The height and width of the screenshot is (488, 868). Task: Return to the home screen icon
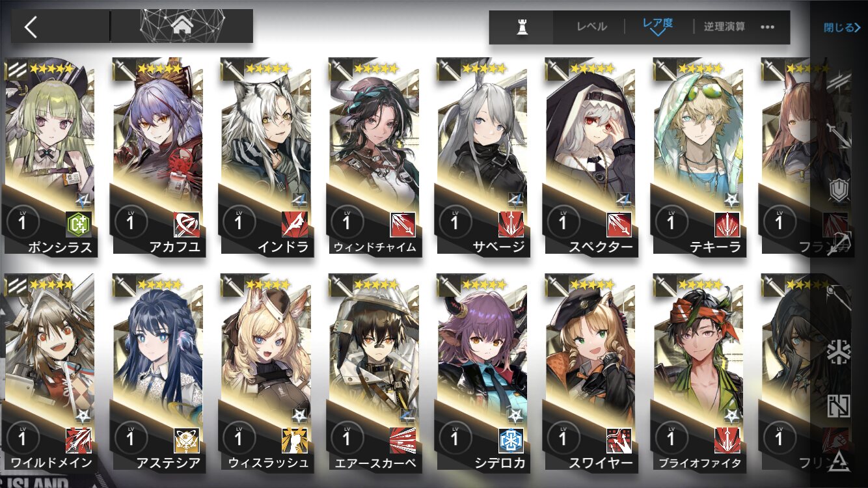(183, 27)
